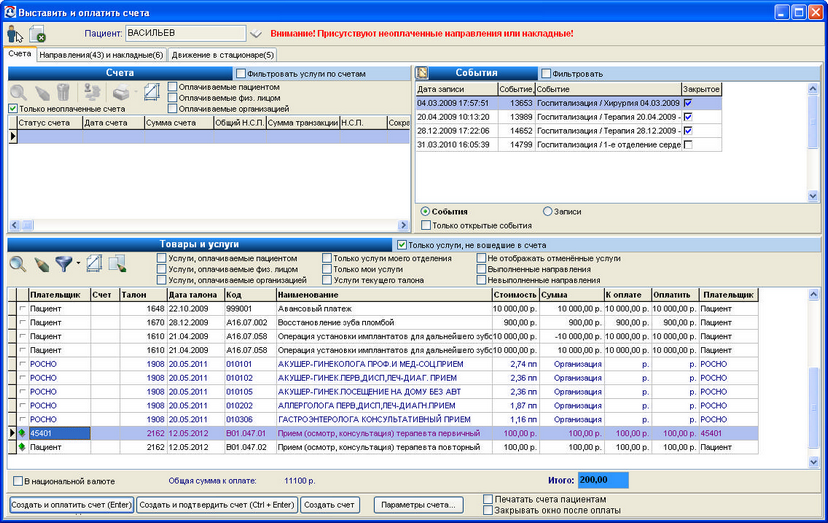Select event row Госпитализация / Хирургия 04.03.2009
Image resolution: width=828 pixels, height=523 pixels.
(x=569, y=103)
